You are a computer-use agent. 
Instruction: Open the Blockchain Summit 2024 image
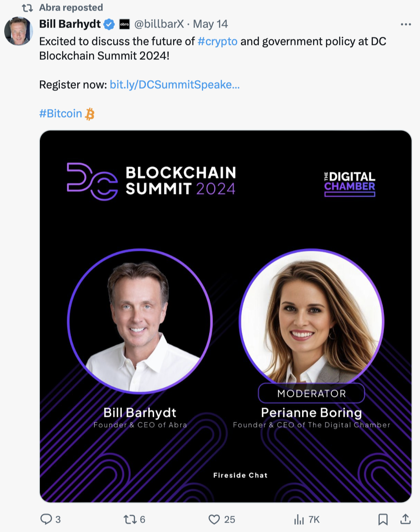tap(226, 316)
